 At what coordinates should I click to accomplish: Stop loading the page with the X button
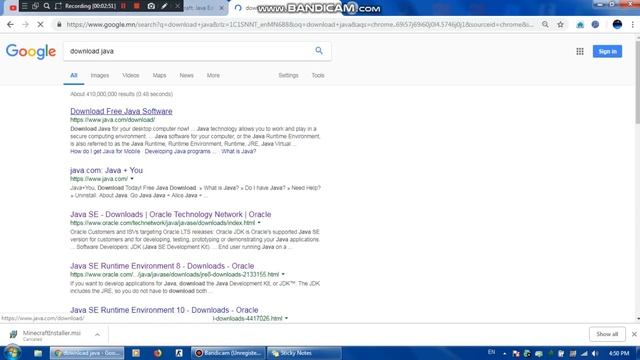[x=40, y=24]
